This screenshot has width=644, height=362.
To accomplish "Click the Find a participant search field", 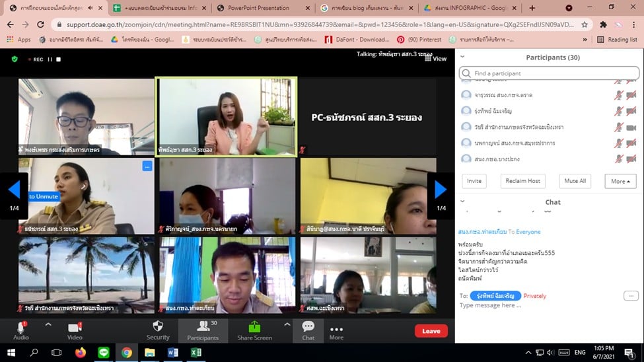I will click(548, 73).
